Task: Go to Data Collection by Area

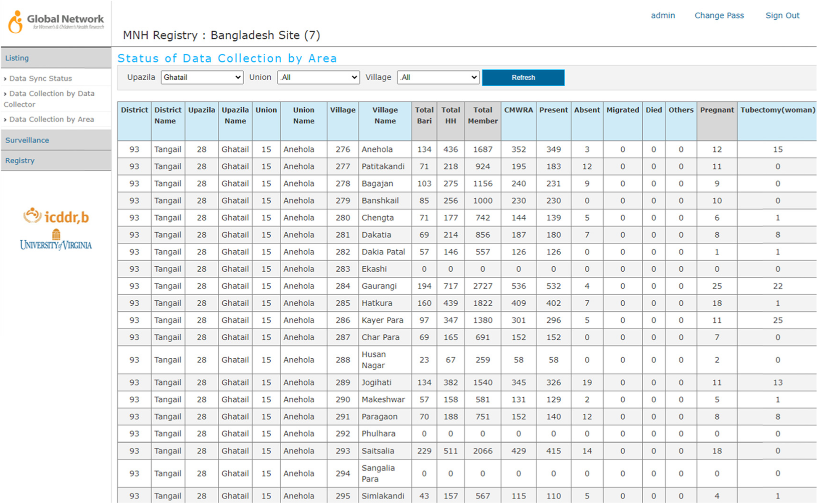Action: coord(52,120)
